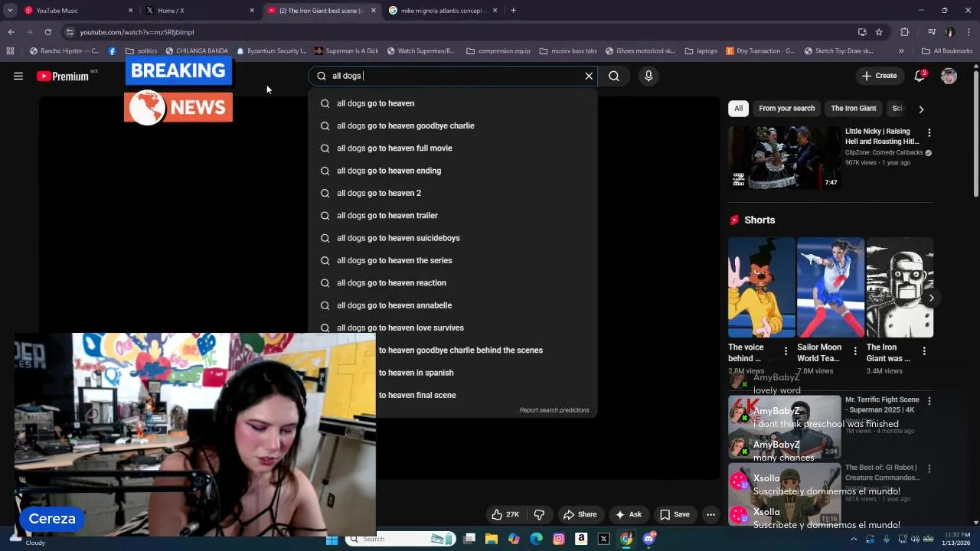Open Amazon app from the taskbar
This screenshot has width=980, height=551.
(581, 539)
